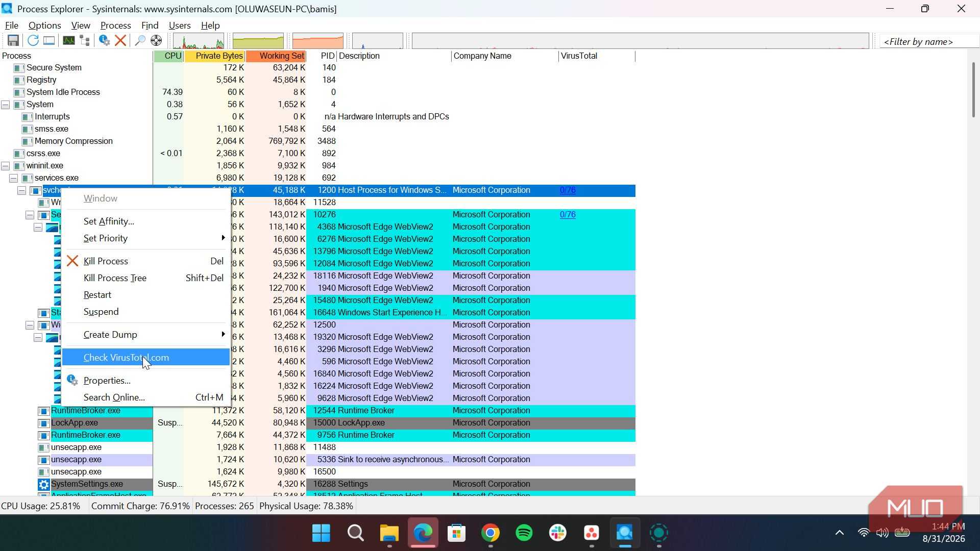Viewport: 980px width, 551px height.
Task: Open the Options menu
Action: coord(44,26)
